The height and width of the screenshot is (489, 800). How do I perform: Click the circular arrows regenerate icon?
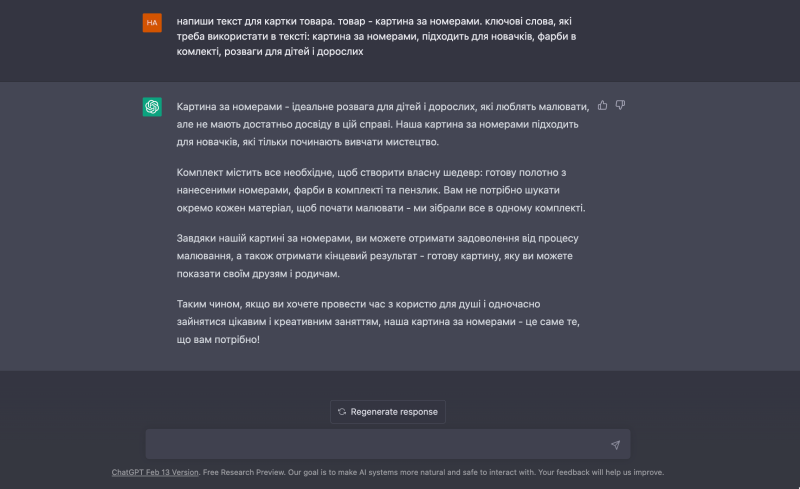[342, 411]
